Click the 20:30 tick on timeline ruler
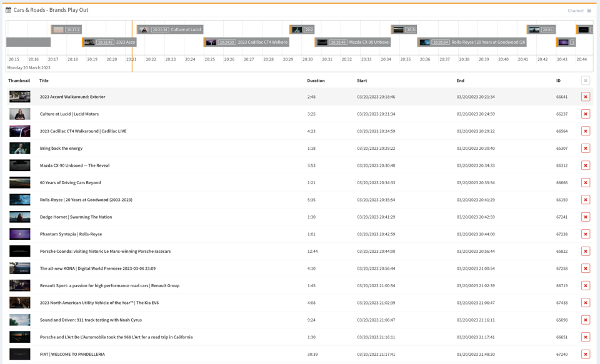Image resolution: width=600 pixels, height=364 pixels. tap(307, 59)
